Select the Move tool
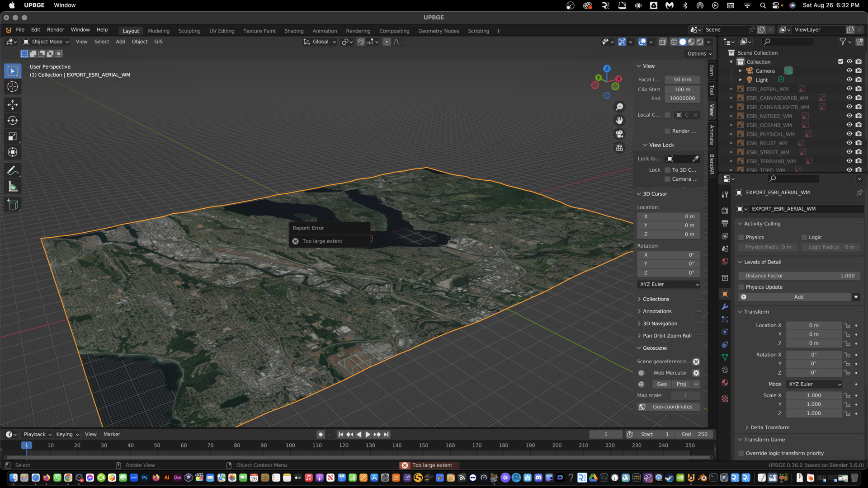 (13, 105)
